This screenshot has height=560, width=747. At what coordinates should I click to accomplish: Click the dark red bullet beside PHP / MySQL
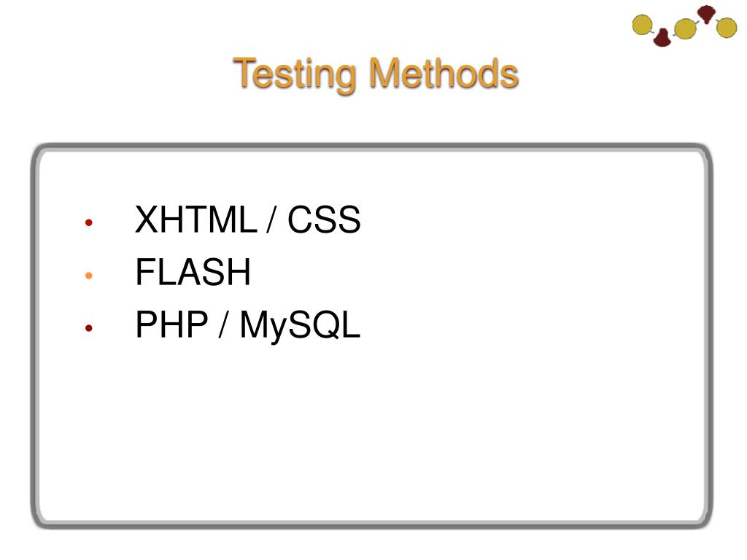click(x=88, y=327)
